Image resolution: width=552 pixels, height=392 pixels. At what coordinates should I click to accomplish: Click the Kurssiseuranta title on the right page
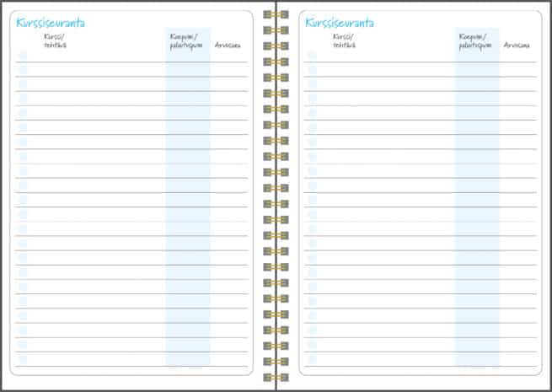tap(340, 23)
